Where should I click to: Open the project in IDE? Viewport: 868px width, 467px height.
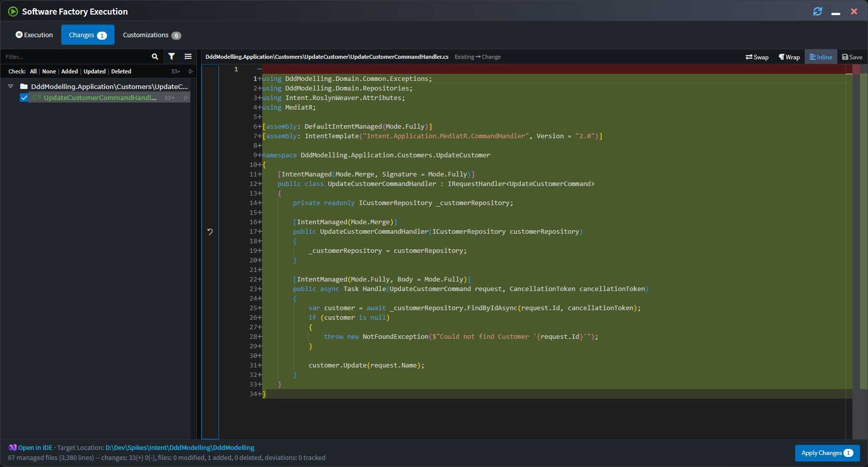pyautogui.click(x=35, y=447)
